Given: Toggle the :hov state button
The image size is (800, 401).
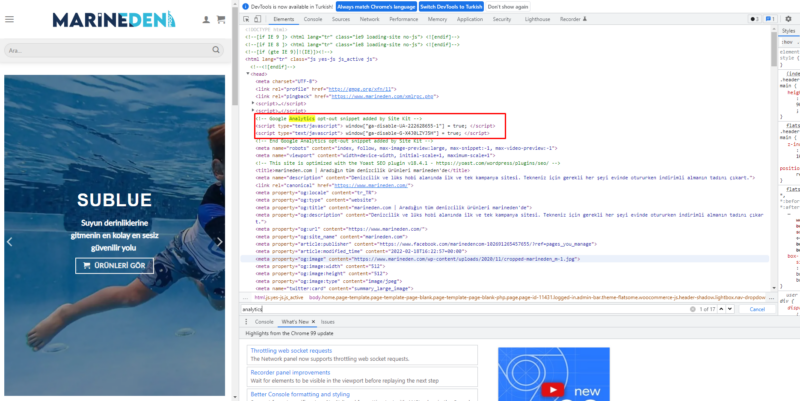Looking at the screenshot, I should (788, 42).
